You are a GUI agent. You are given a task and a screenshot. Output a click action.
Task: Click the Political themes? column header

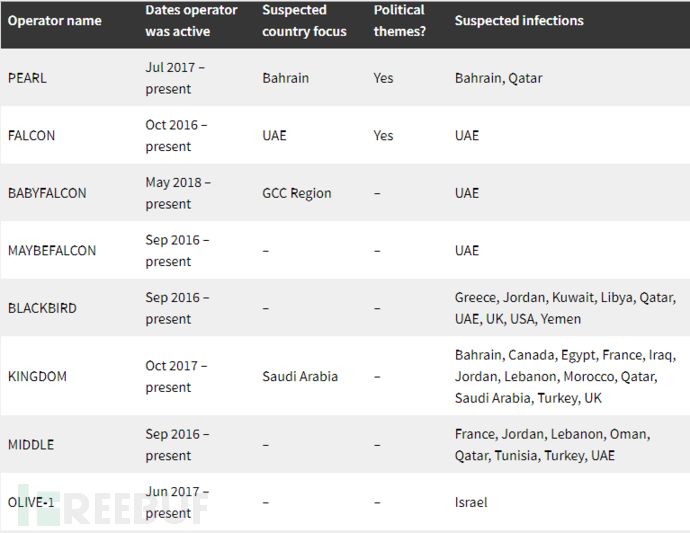click(400, 21)
